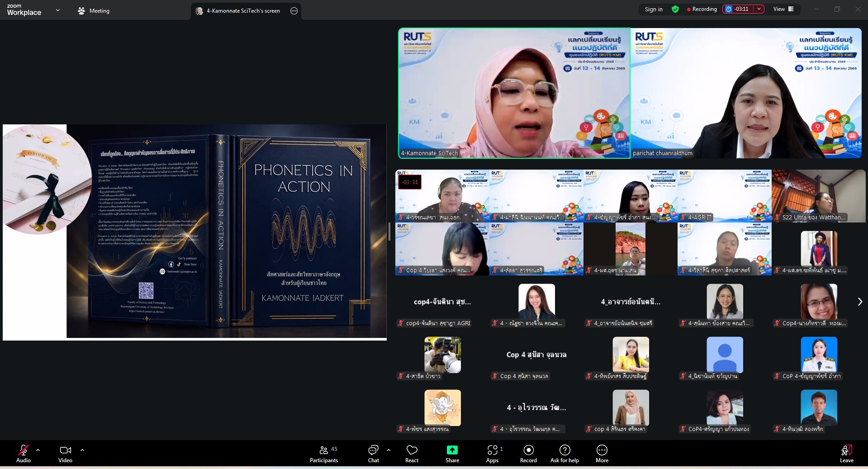Start sharing with the green Share icon

tap(452, 450)
